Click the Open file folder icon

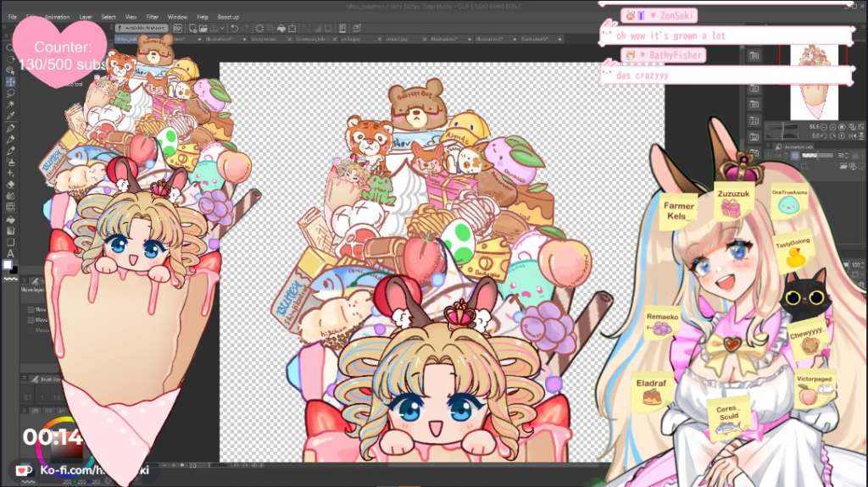click(203, 28)
